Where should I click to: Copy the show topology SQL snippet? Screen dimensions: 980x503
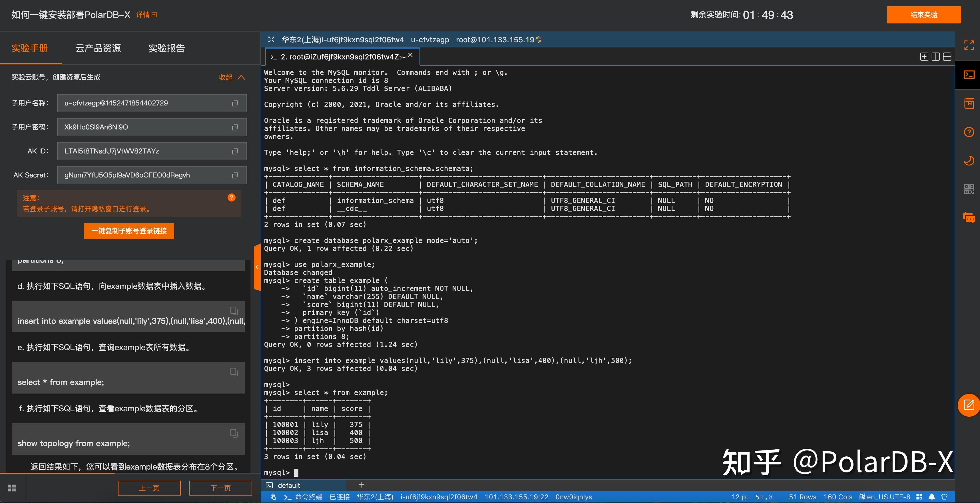(x=234, y=433)
